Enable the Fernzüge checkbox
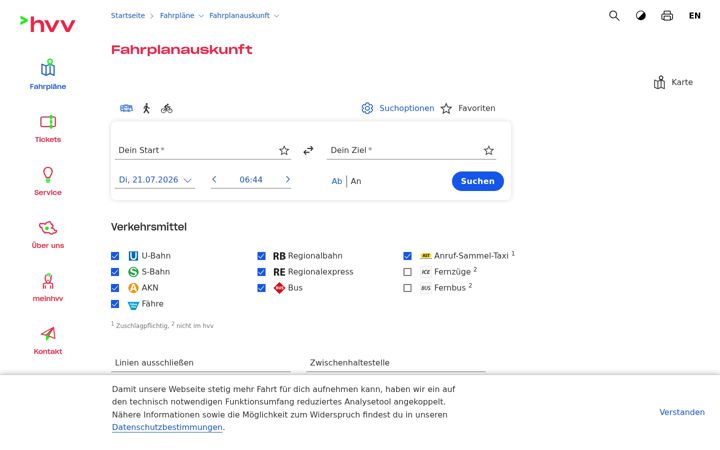This screenshot has width=720, height=450. pos(407,272)
